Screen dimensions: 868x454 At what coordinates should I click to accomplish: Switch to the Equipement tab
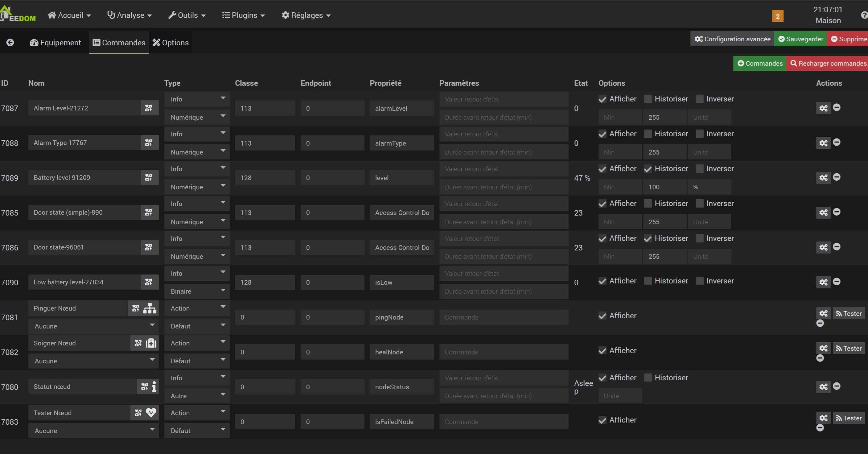(x=56, y=43)
